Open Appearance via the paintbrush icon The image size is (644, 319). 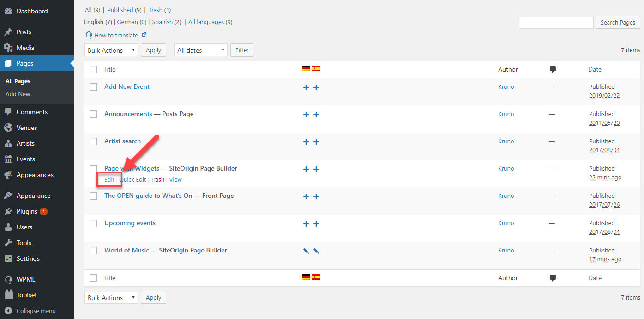[8, 196]
